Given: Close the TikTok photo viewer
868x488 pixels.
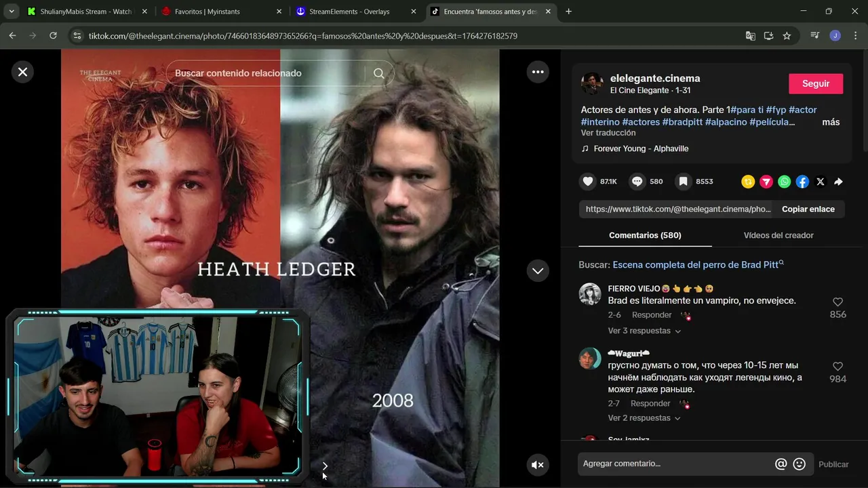Looking at the screenshot, I should (22, 72).
